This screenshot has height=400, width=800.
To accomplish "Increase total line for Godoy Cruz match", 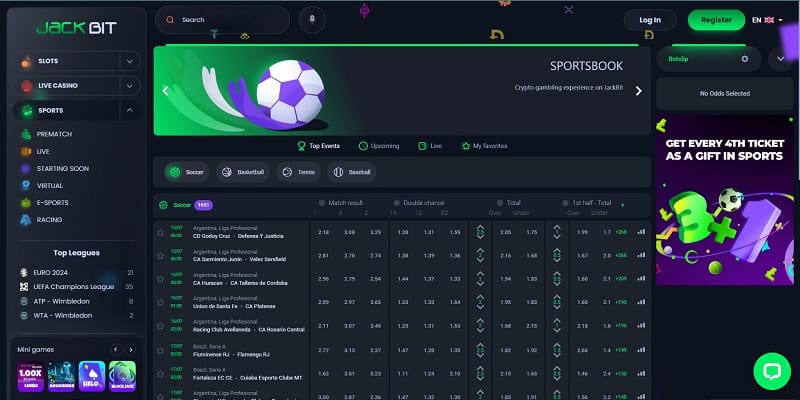I will point(480,227).
